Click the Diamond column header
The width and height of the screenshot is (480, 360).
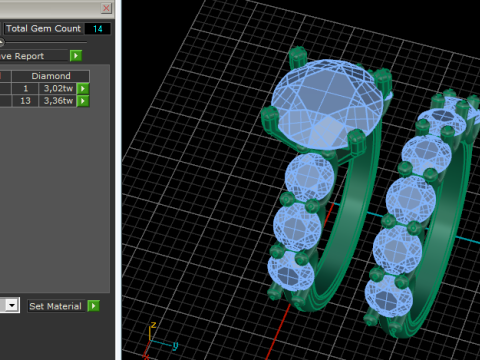click(x=51, y=76)
